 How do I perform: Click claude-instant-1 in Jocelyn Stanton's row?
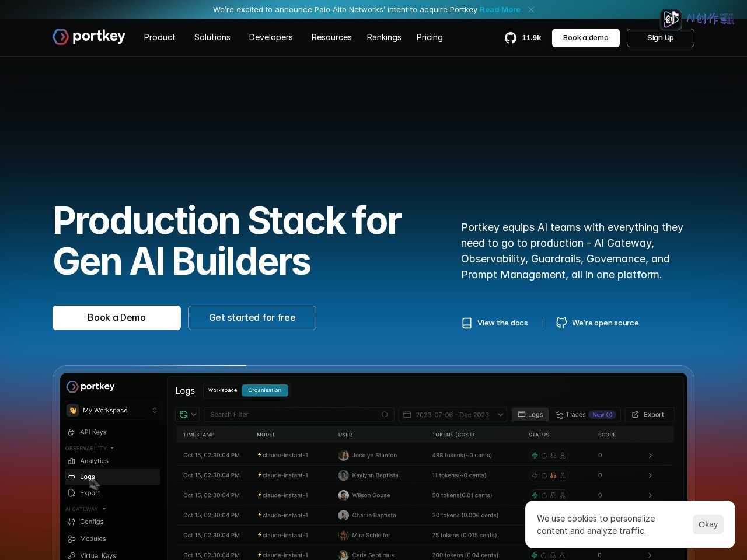click(x=283, y=456)
